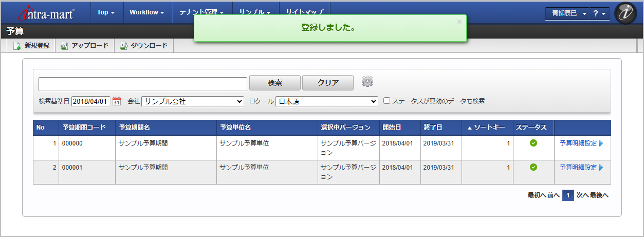Click the new registration page icon

(17, 46)
